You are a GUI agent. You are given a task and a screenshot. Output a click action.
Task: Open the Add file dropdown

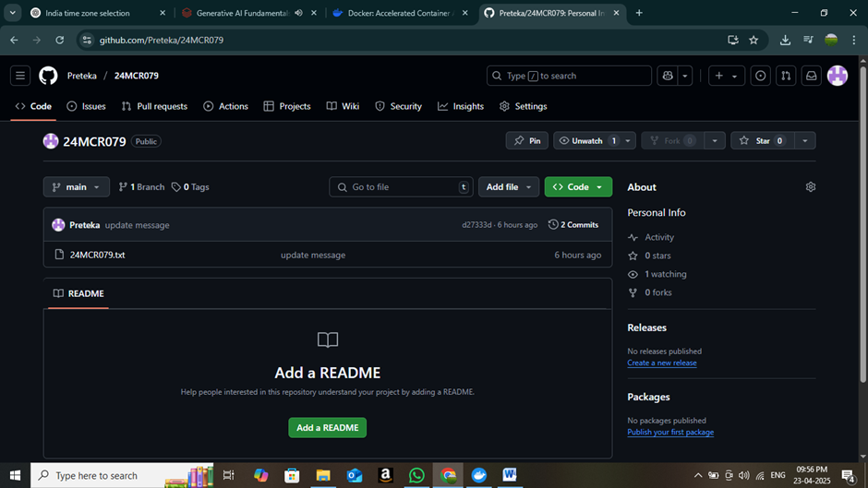[508, 187]
